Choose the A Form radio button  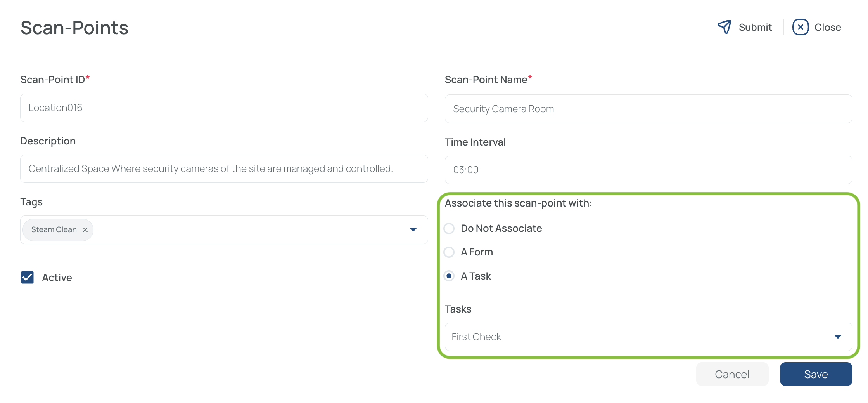[449, 252]
